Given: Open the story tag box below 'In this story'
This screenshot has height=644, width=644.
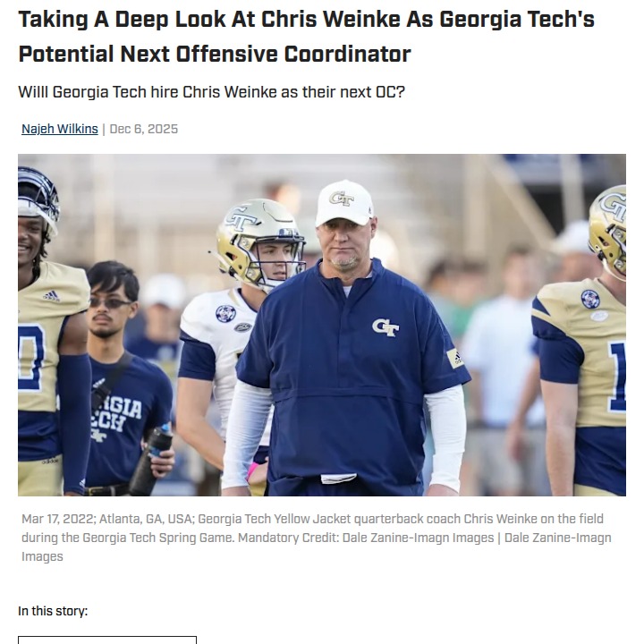Looking at the screenshot, I should point(107,640).
